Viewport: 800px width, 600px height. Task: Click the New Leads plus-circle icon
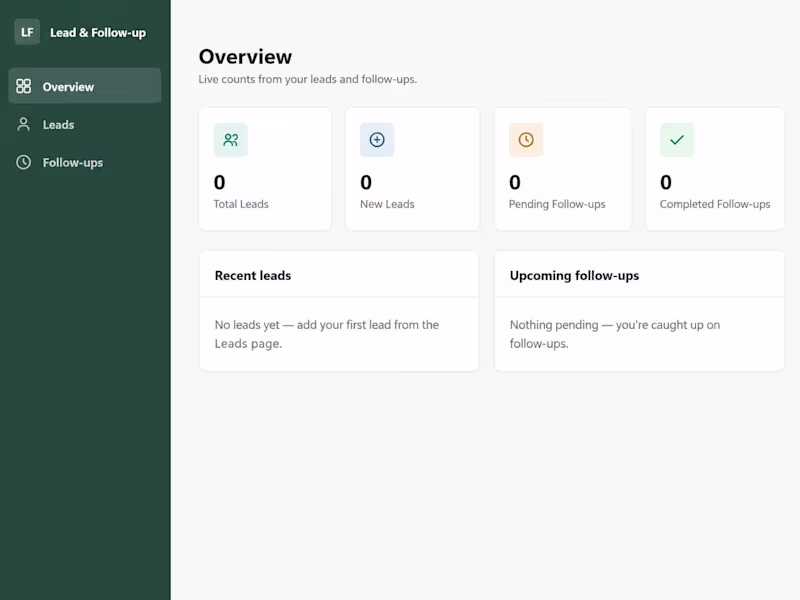[377, 140]
